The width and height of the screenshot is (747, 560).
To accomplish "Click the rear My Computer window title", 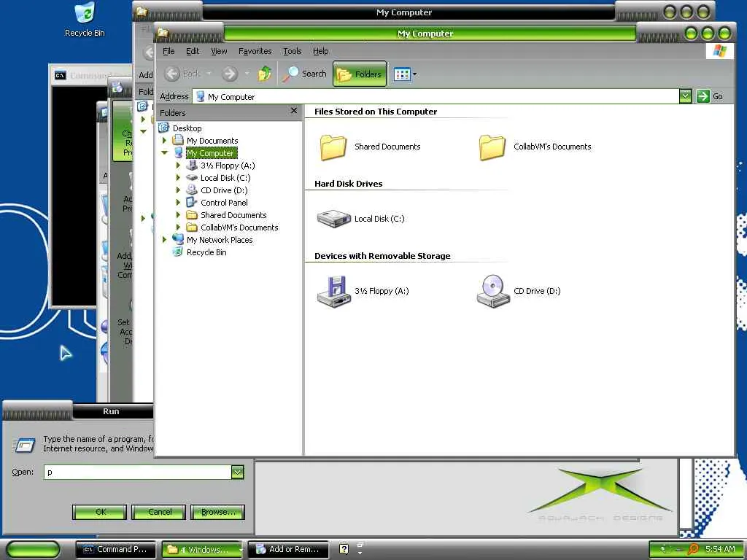I will click(x=404, y=12).
